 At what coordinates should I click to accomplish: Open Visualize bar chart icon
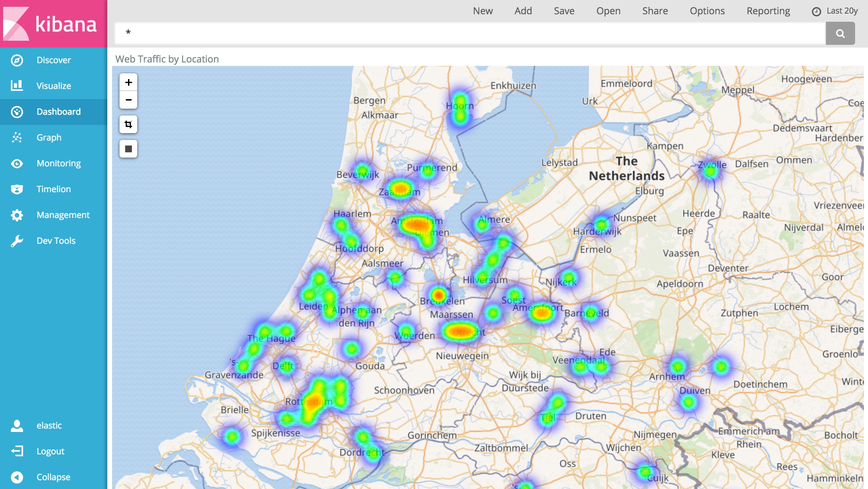coord(17,86)
